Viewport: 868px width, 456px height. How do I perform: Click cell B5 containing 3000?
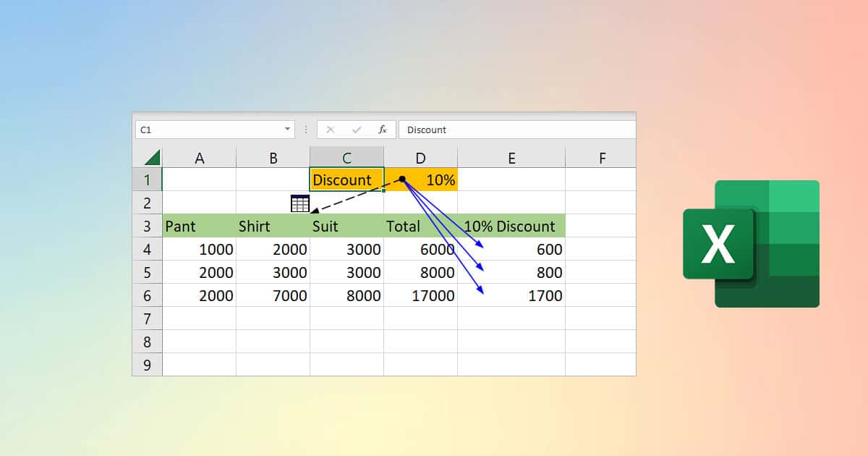[x=273, y=272]
